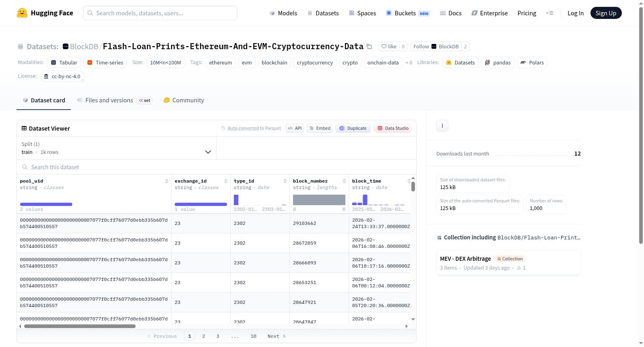Image resolution: width=644 pixels, height=347 pixels.
Task: Focus the Search this dataset field
Action: [217, 167]
